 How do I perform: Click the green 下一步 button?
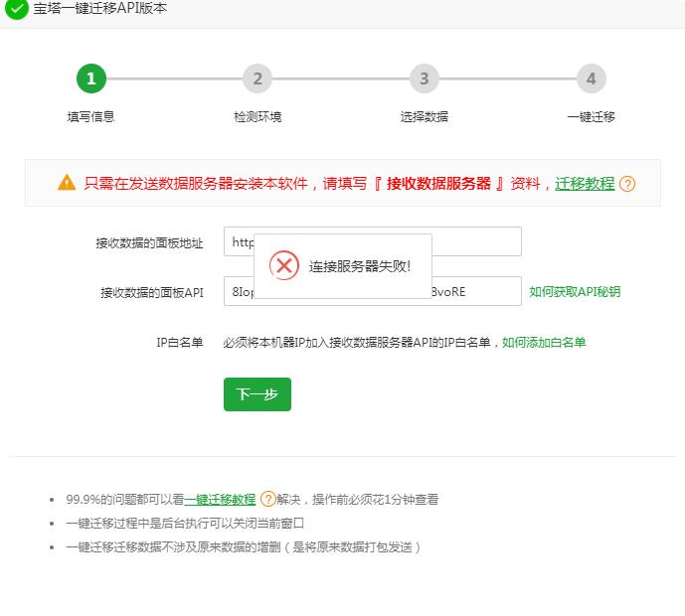pyautogui.click(x=257, y=394)
